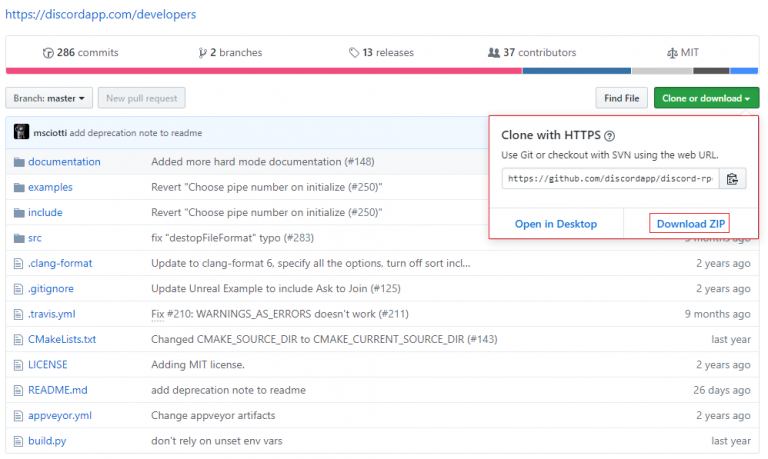Click the msciotti avatar thumbnail
Image resolution: width=768 pixels, height=459 pixels.
click(x=21, y=132)
